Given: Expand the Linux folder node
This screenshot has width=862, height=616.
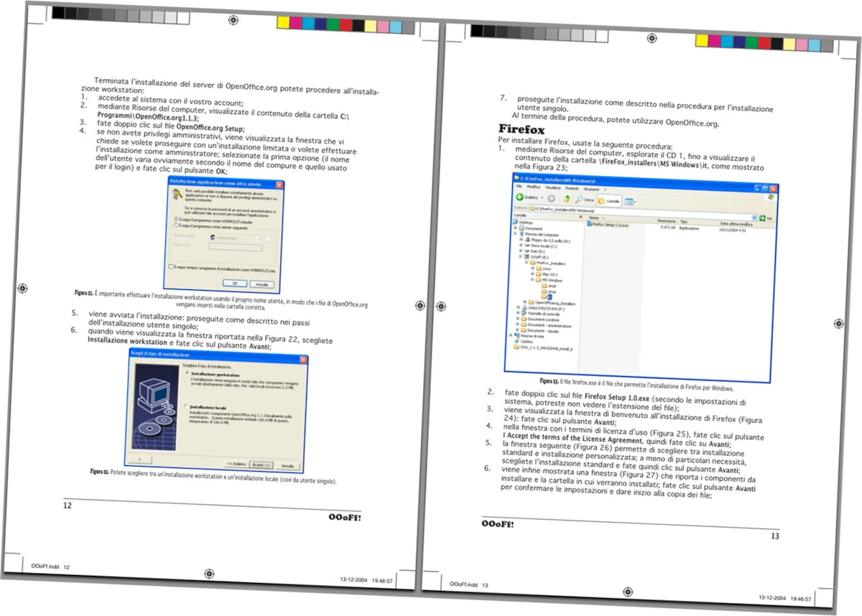Looking at the screenshot, I should (532, 268).
